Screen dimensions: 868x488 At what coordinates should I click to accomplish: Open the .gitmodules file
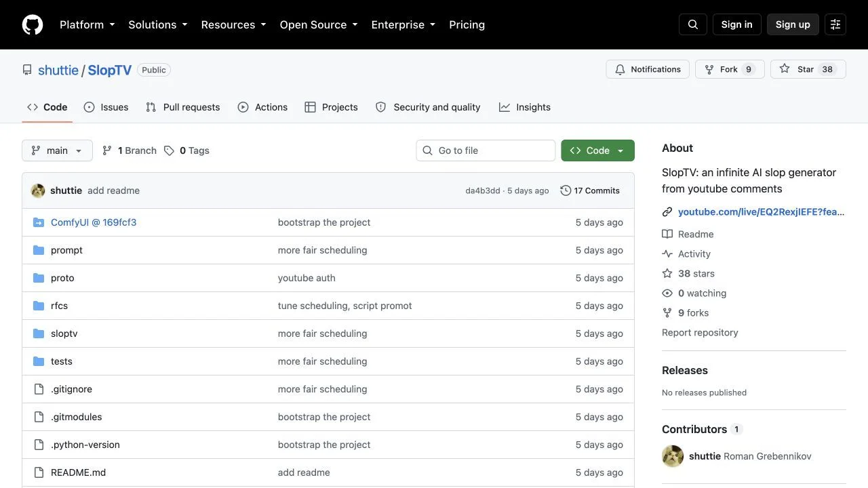click(77, 417)
